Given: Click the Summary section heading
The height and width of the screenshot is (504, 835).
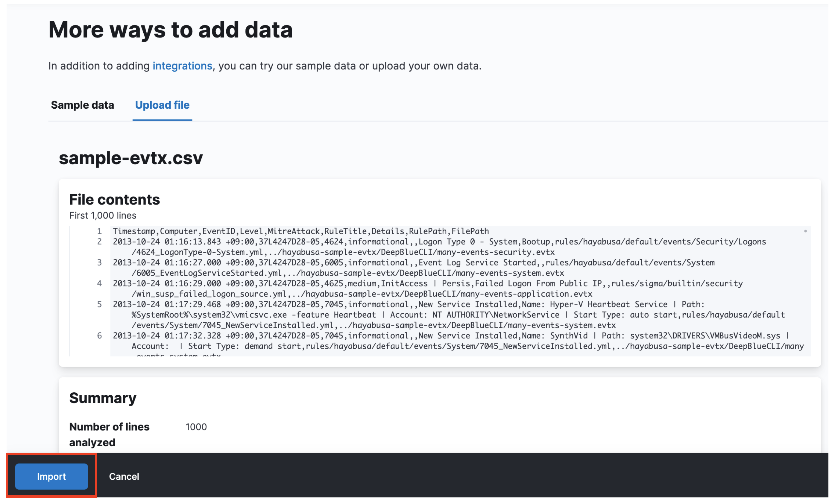Looking at the screenshot, I should point(103,398).
